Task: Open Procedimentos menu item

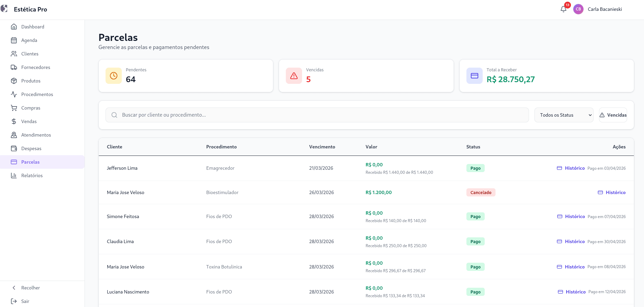Action: coord(37,94)
